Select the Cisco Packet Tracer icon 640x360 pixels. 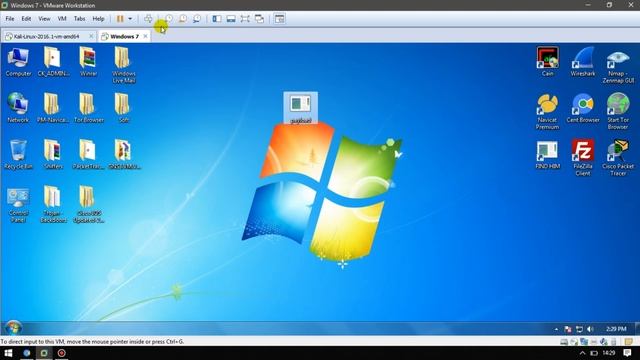click(x=618, y=158)
